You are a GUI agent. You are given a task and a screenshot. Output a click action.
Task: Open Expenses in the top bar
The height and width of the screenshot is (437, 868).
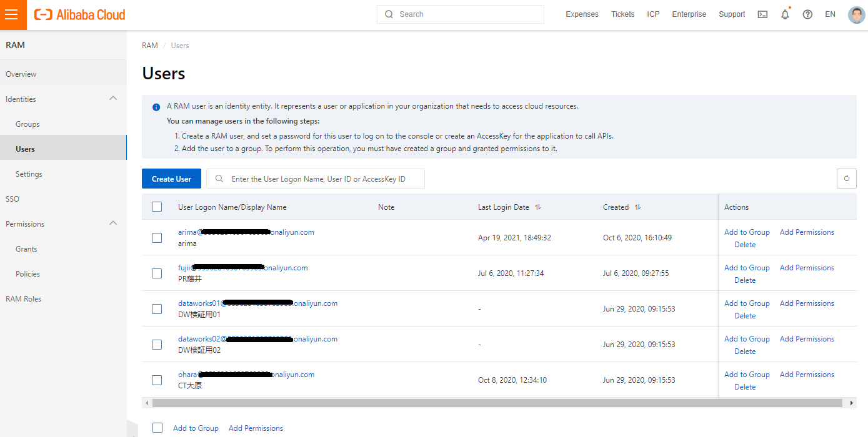(x=582, y=14)
